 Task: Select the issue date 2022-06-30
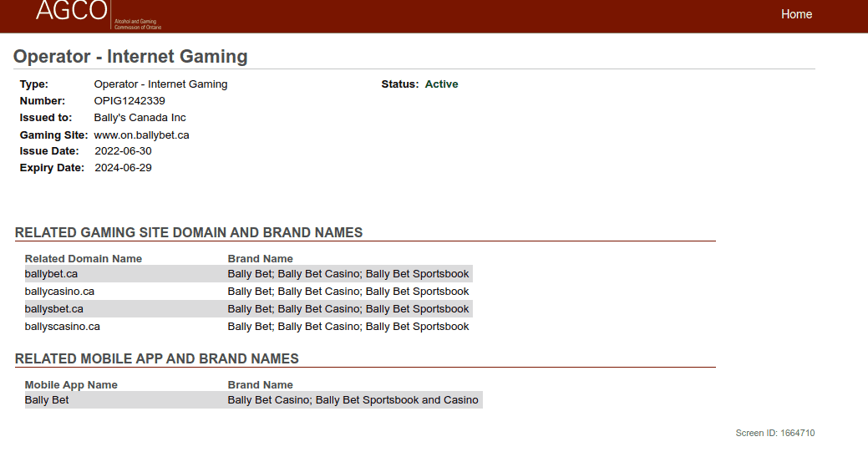click(x=123, y=151)
